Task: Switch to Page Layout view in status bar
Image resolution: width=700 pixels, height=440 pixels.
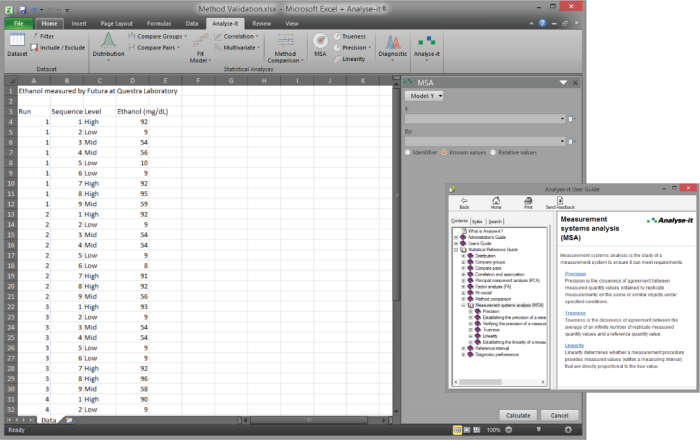Action: pos(467,430)
